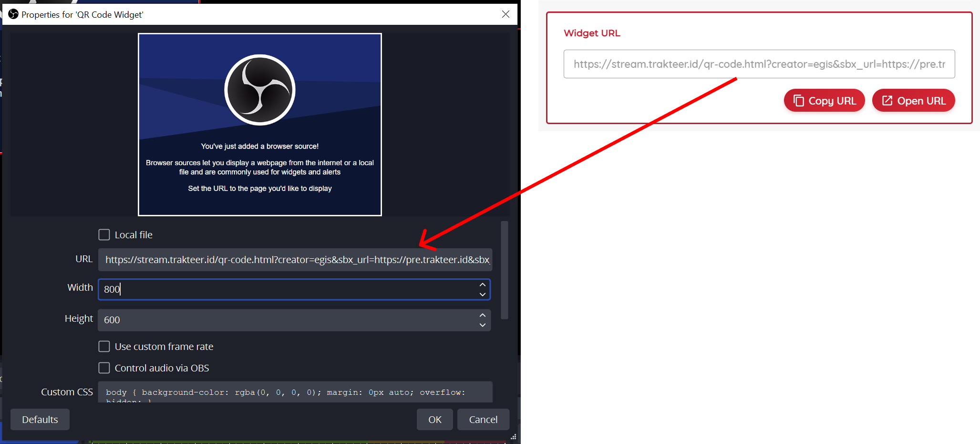Decrement the Height value with the down arrow

tap(483, 325)
